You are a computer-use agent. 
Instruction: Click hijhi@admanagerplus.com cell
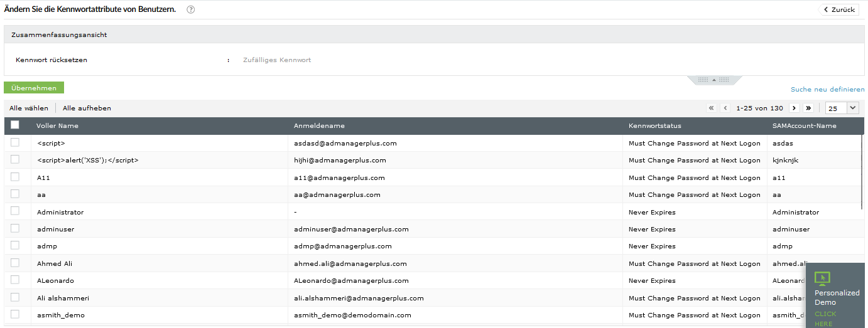[340, 160]
